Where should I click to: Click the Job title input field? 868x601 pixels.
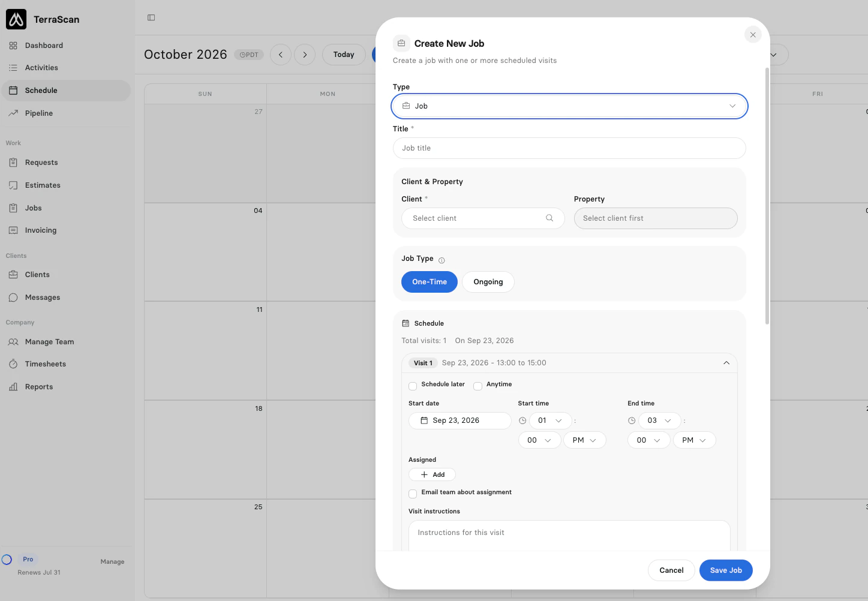pyautogui.click(x=569, y=148)
